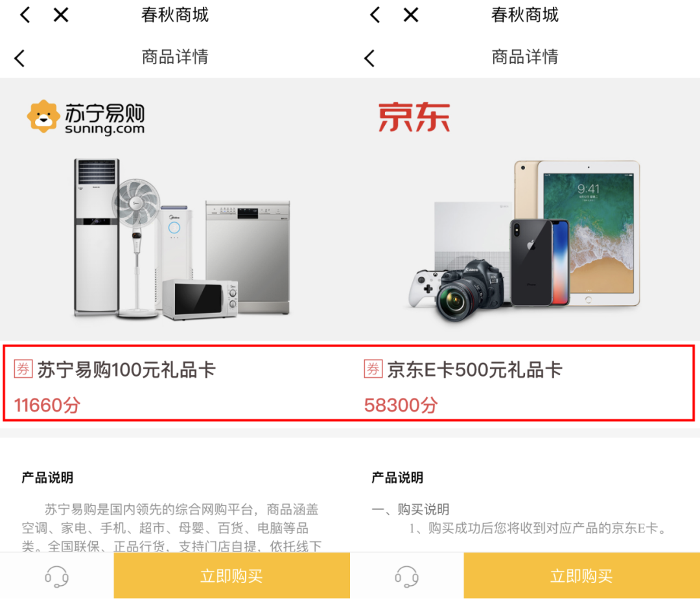
Task: Select 京东E卡500元礼品卡 title
Action: click(474, 369)
